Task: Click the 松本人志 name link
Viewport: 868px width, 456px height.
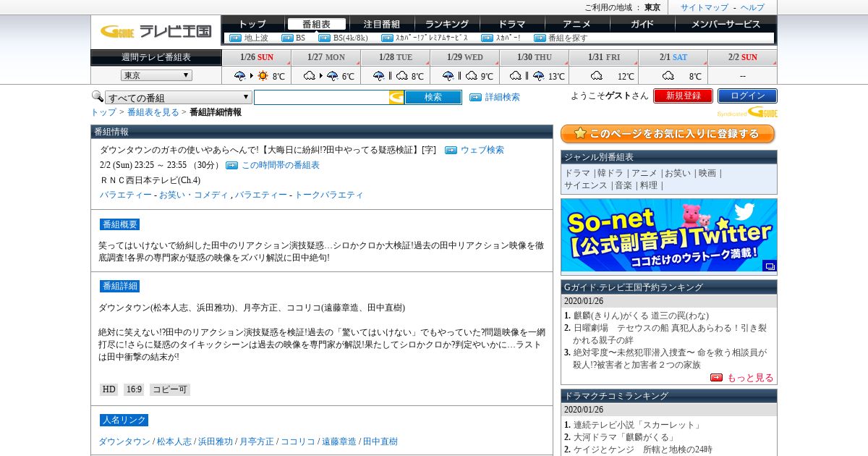Action: point(174,441)
